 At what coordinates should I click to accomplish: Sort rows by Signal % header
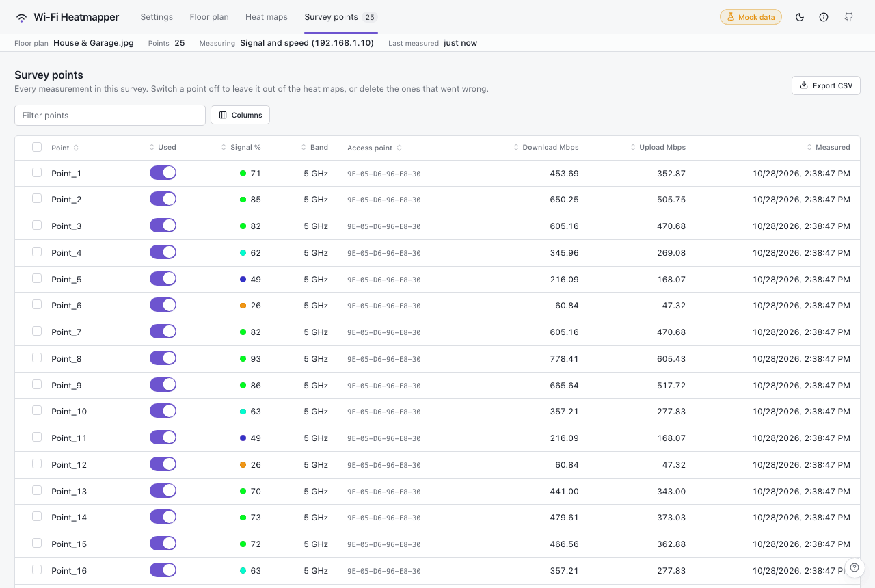pyautogui.click(x=241, y=147)
